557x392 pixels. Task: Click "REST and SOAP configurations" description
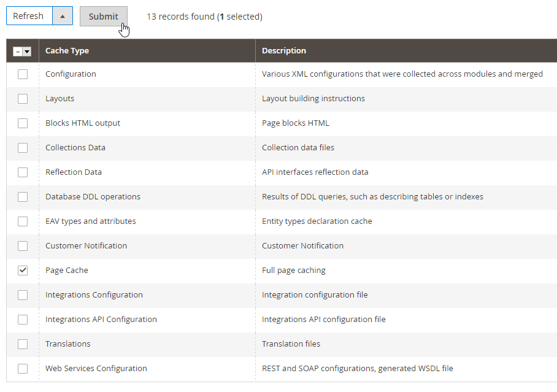point(358,368)
